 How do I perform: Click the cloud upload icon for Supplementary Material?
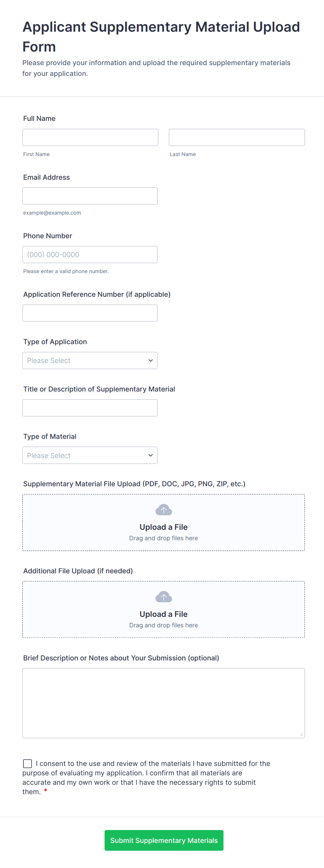164,510
